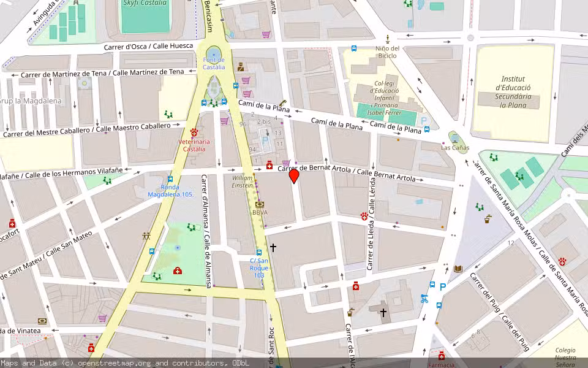Open the BBVA bank icon

pos(260,205)
